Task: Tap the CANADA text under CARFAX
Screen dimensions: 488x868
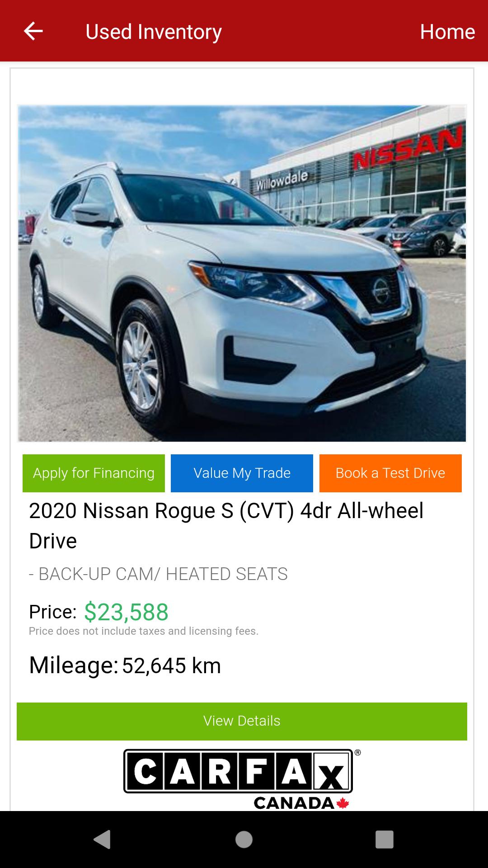Action: click(294, 803)
